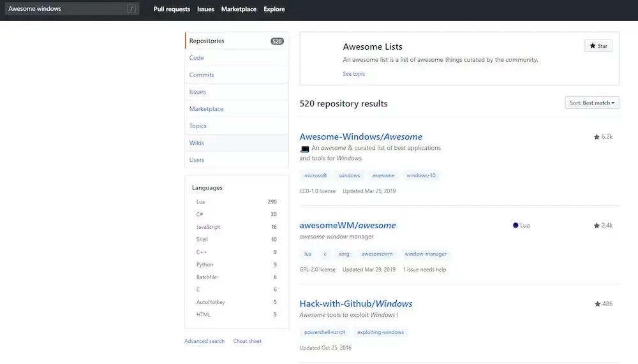Focus the search field containing Awesome windows
This screenshot has width=638, height=364.
pyautogui.click(x=72, y=8)
